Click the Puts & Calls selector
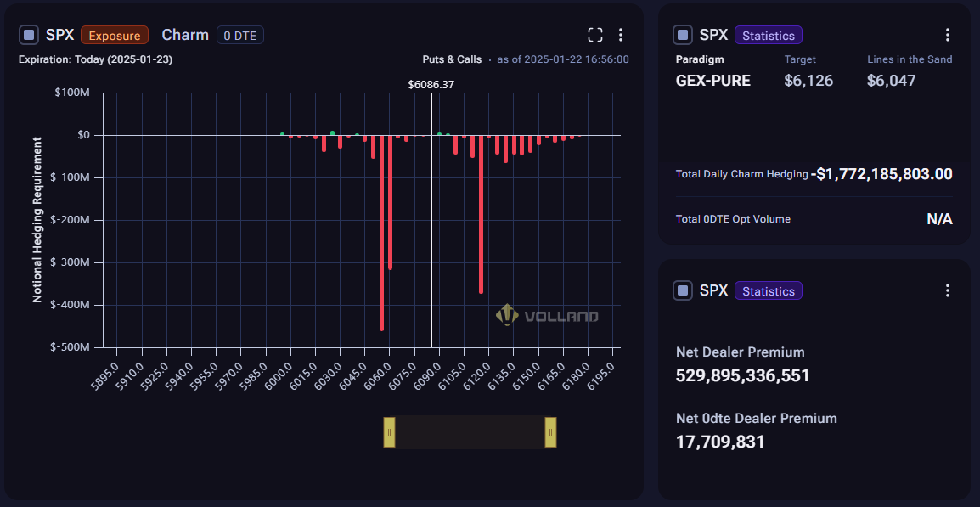Viewport: 980px width, 507px height. [x=452, y=59]
